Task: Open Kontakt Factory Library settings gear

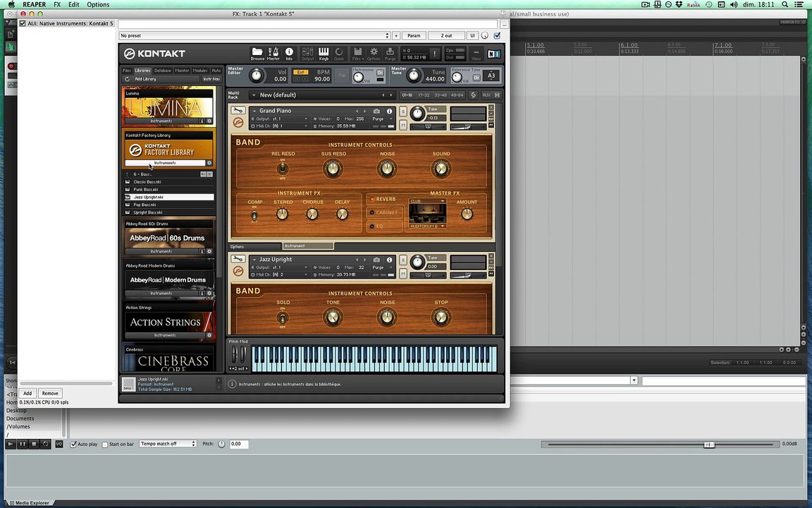Action: (x=209, y=163)
